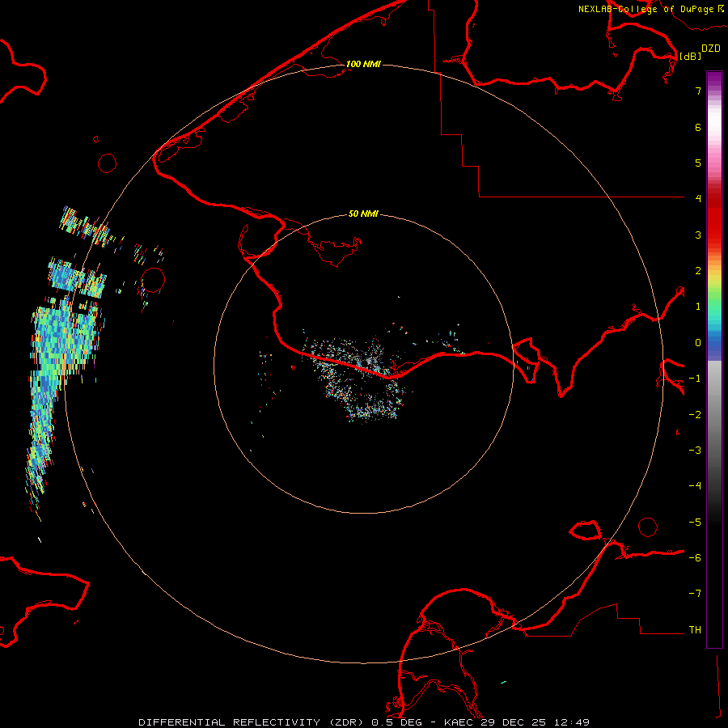The height and width of the screenshot is (728, 728).
Task: Click the -7 value on color scale
Action: (x=695, y=594)
